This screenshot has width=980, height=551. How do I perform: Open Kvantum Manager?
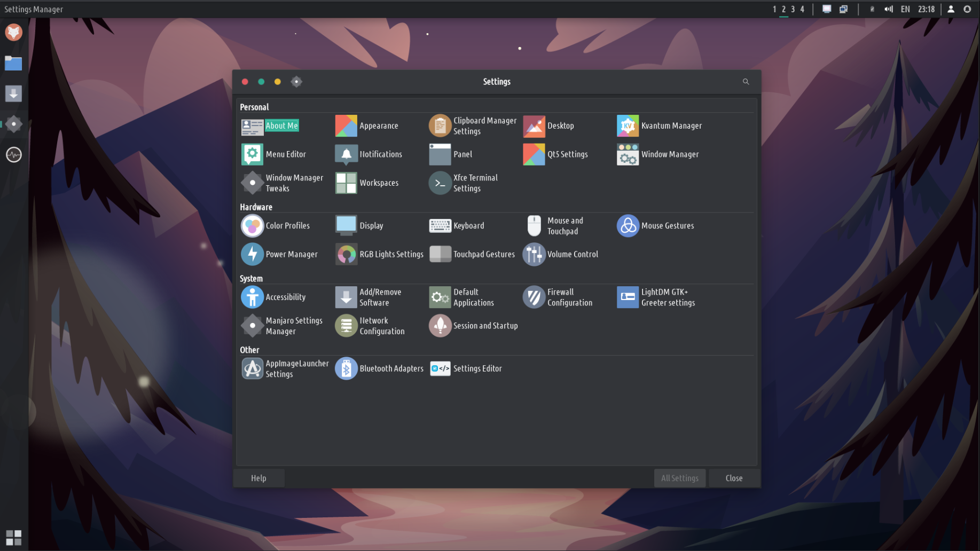tap(660, 126)
